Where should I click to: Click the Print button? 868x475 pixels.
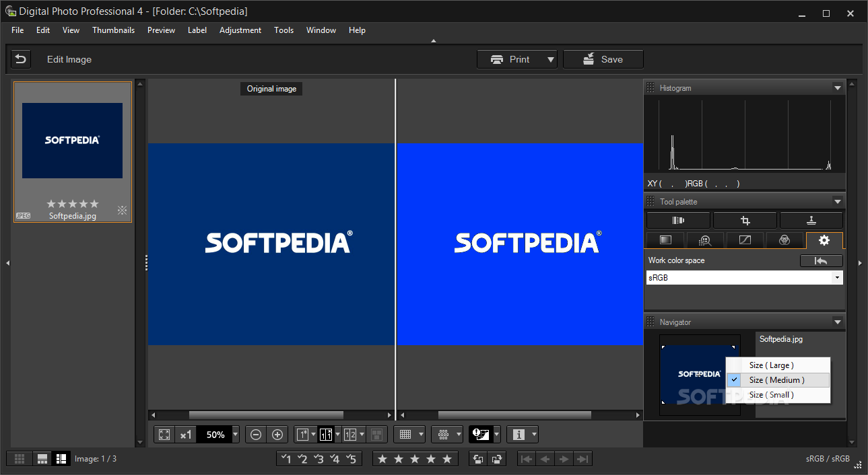pyautogui.click(x=510, y=59)
